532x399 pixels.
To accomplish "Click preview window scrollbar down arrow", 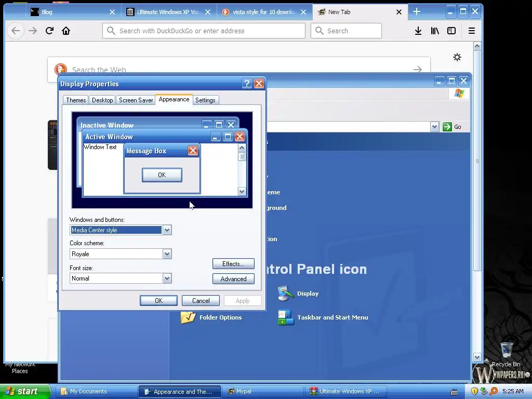I will (242, 191).
